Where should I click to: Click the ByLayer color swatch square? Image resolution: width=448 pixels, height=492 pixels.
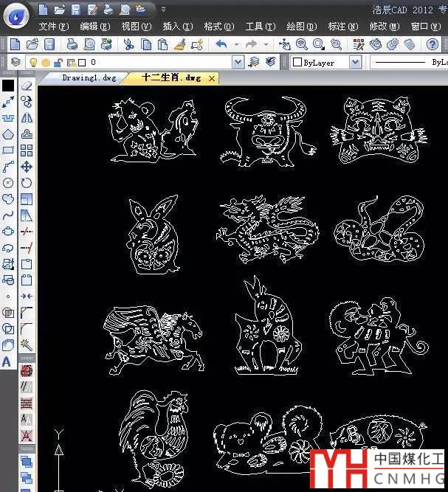(x=297, y=63)
